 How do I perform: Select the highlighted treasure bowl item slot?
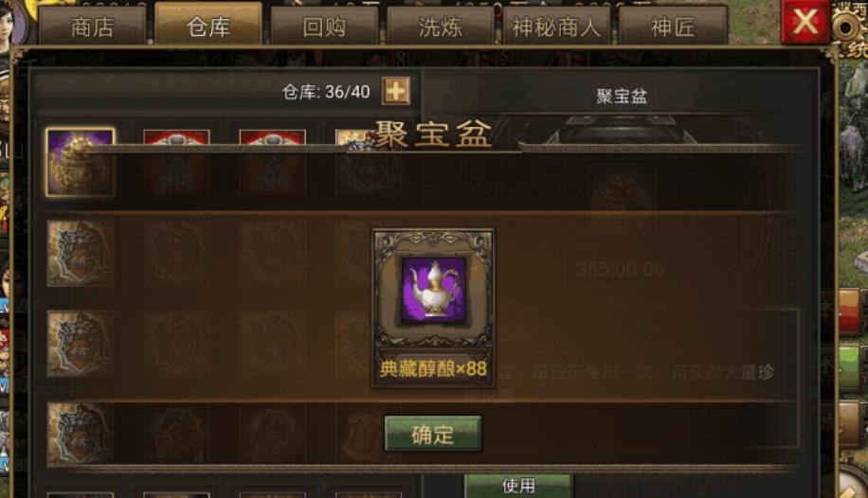81,162
